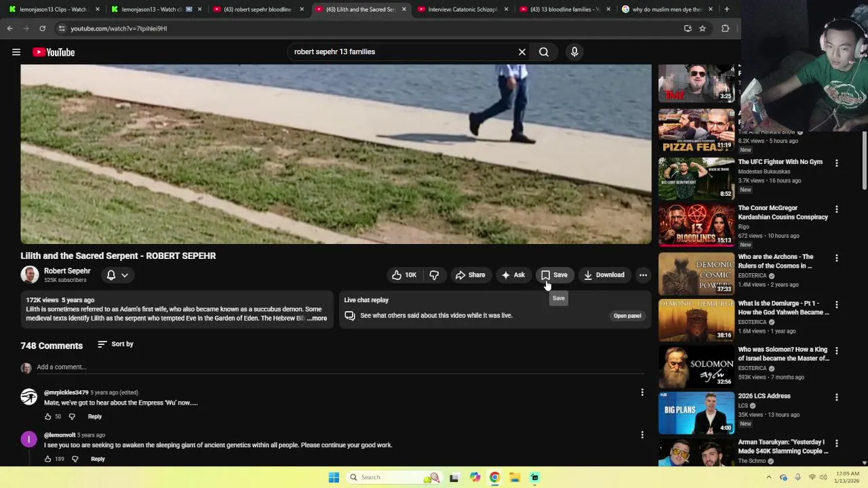
Task: Open options for The UFC Fighter With No Gym
Action: point(836,163)
